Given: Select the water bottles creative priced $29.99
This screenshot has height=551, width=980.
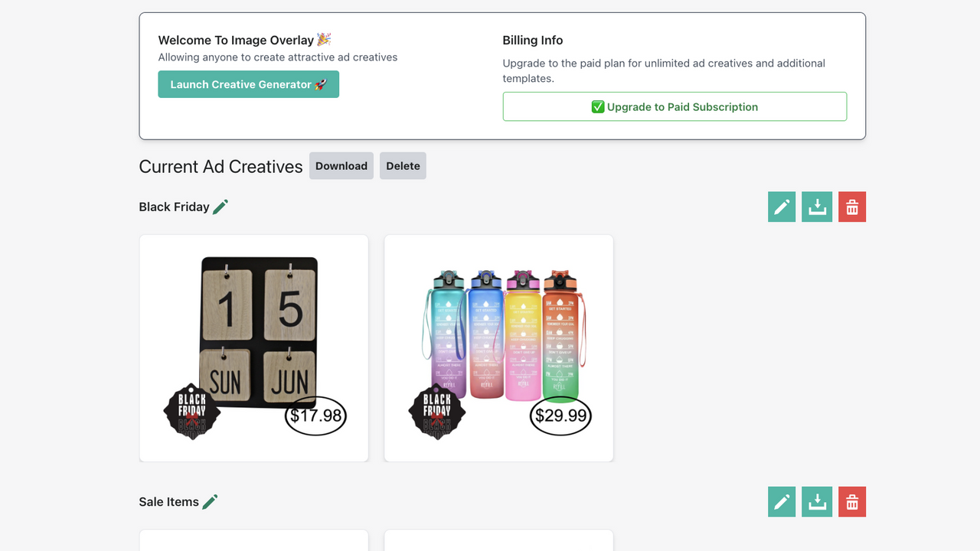Looking at the screenshot, I should pyautogui.click(x=498, y=347).
